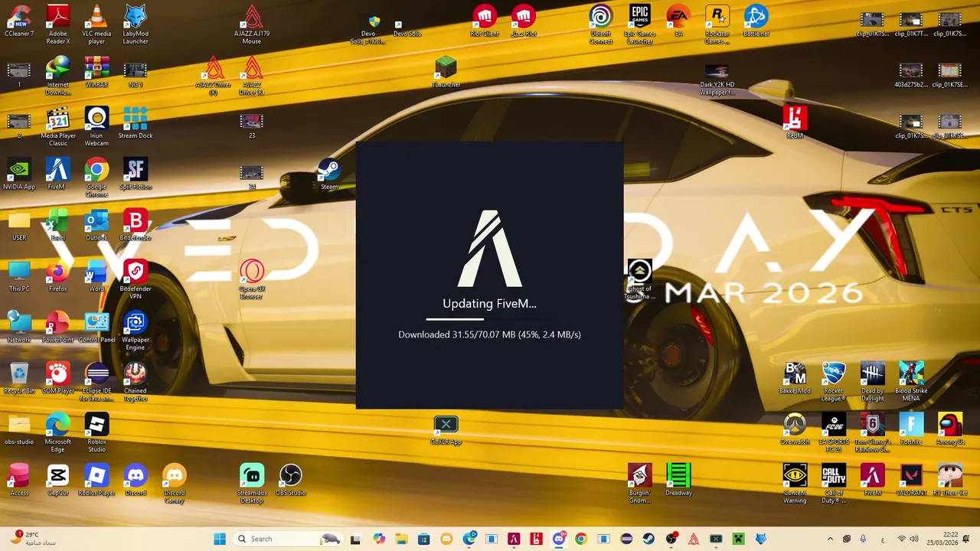Open the Windows Start menu

tap(220, 539)
